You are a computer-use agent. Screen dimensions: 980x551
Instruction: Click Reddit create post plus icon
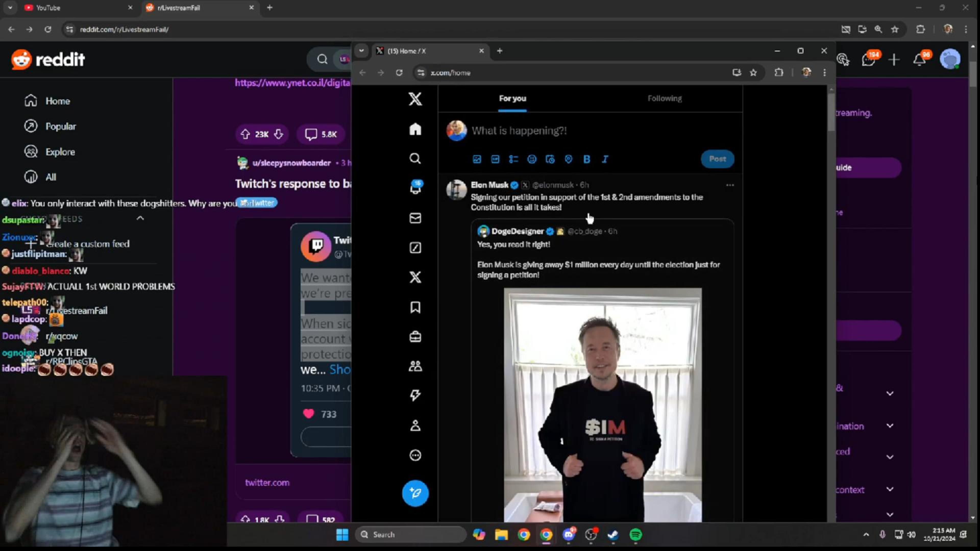[894, 59]
